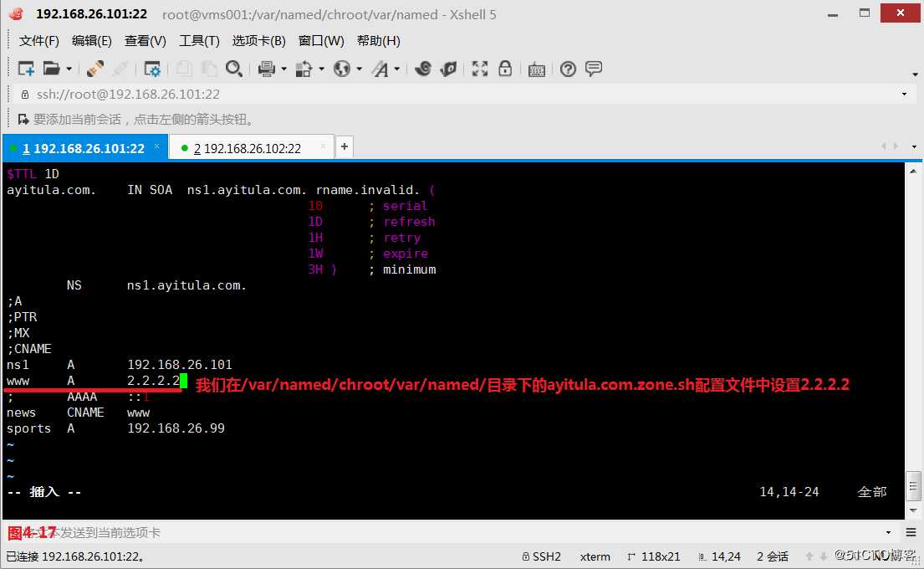Image resolution: width=924 pixels, height=569 pixels.
Task: Click the Encoding globe icon
Action: point(342,69)
